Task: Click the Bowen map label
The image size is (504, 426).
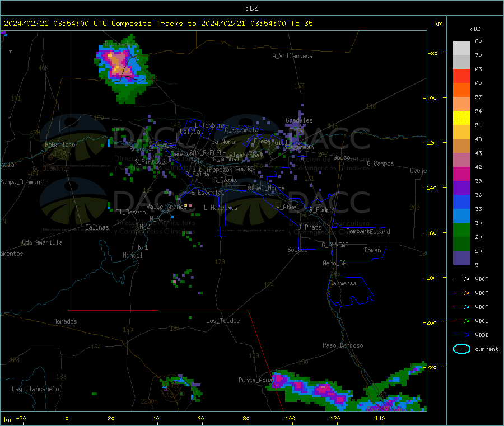Action: click(x=372, y=250)
